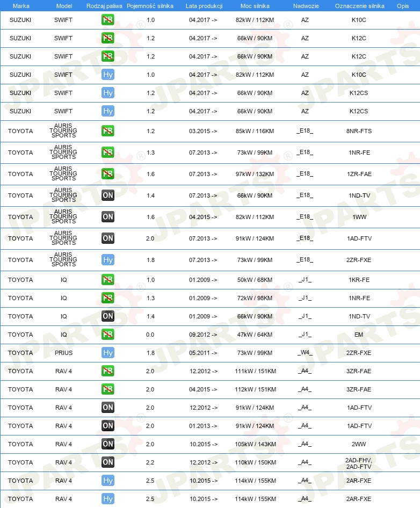The width and height of the screenshot is (420, 508).
Task: Click the hybrid Hy icon in the Prius row
Action: click(x=107, y=353)
